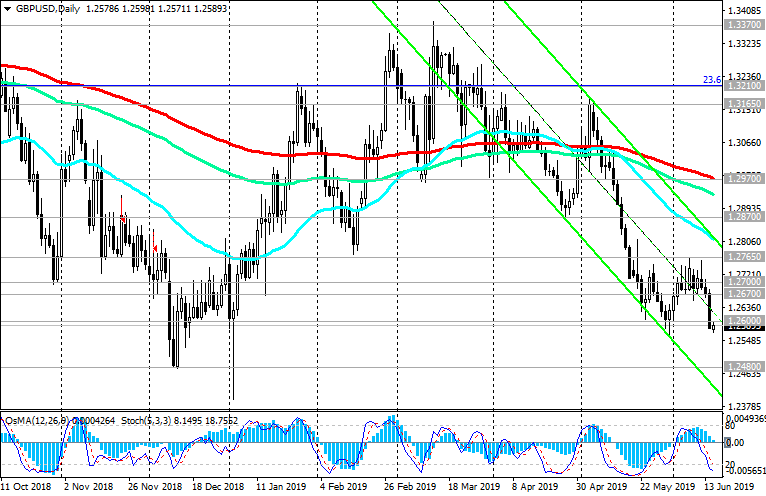766x496 pixels.
Task: Click the 1.33700 price level label
Action: point(744,25)
